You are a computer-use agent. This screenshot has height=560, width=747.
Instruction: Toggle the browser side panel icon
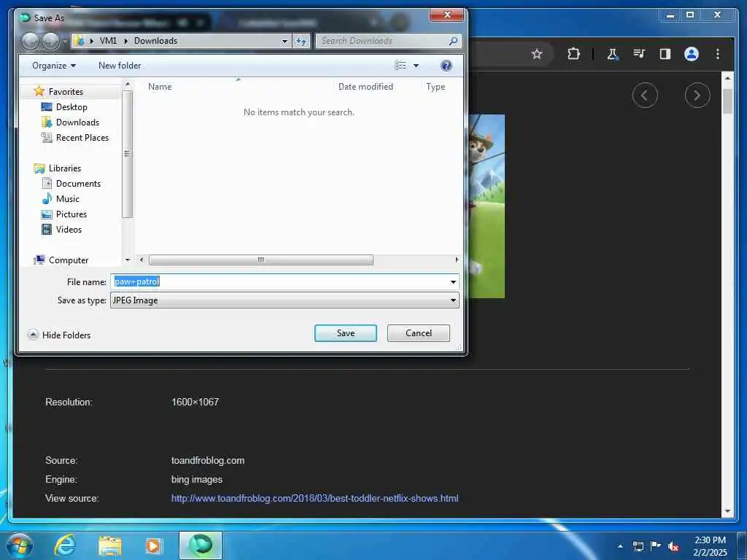point(665,54)
